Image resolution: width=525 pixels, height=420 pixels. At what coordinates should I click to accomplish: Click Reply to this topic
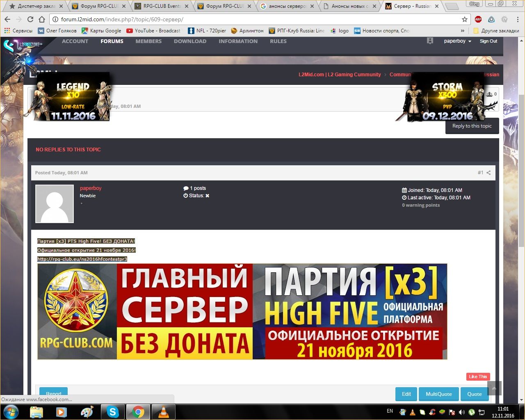[x=472, y=126]
